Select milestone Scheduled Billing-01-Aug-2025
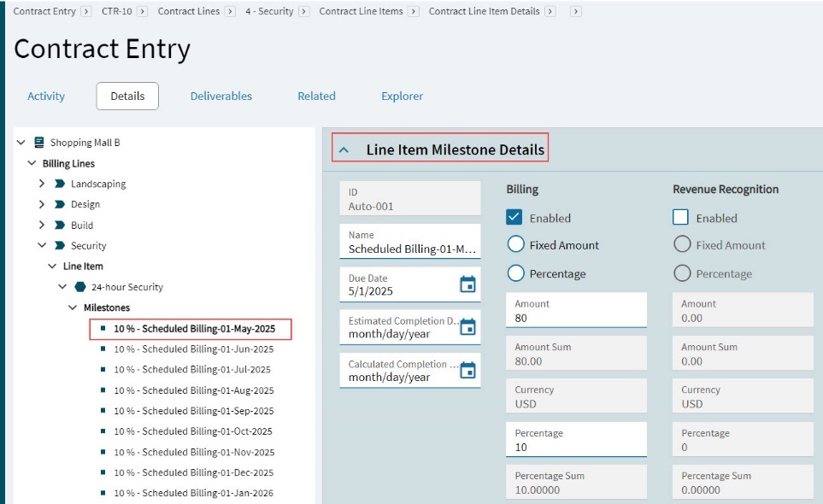 (x=194, y=390)
